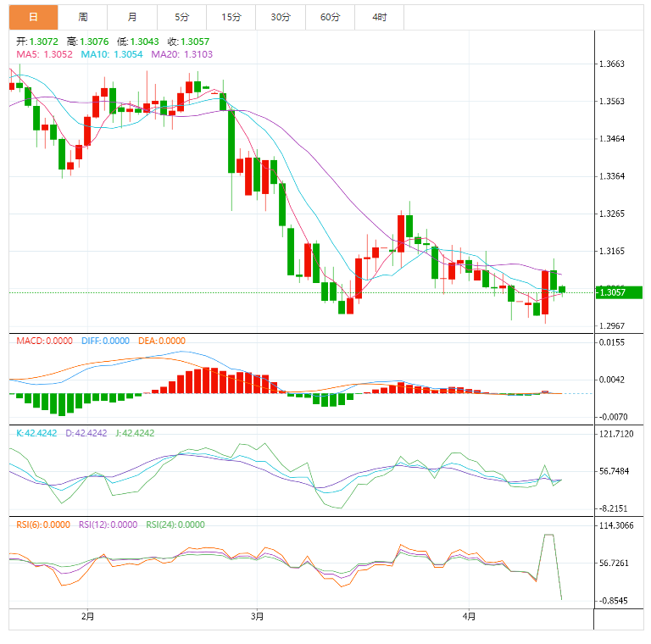The width and height of the screenshot is (651, 644).
Task: Click the 114.3066 RSI axis label
Action: coord(616,525)
